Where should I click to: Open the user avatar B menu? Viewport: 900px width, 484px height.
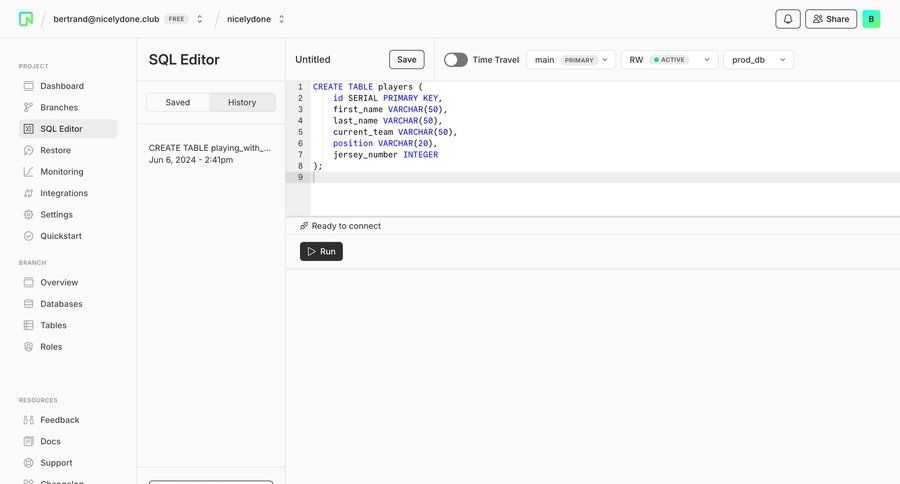[x=871, y=19]
